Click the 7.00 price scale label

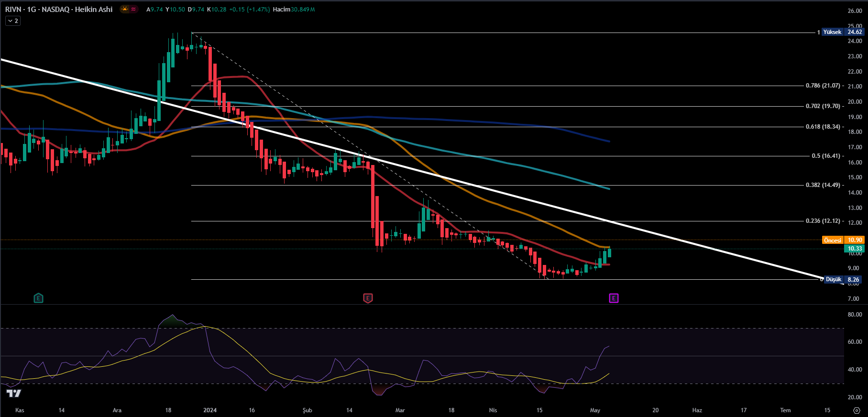coord(854,298)
